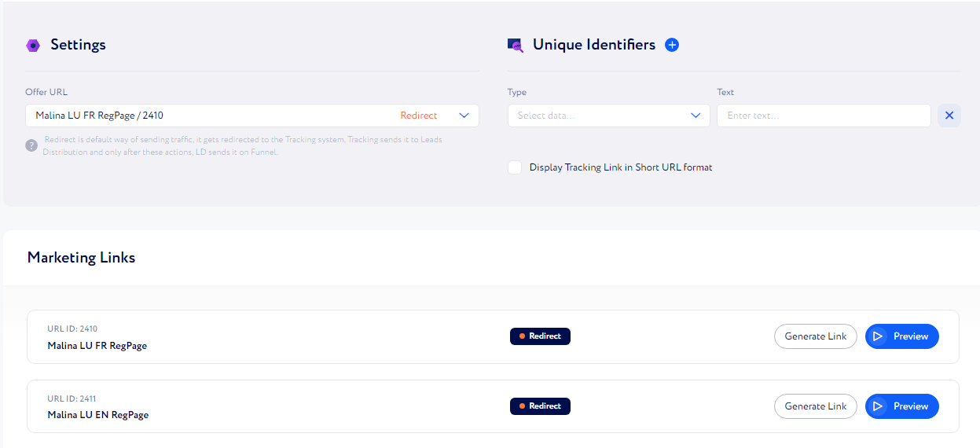The image size is (980, 448).
Task: Preview the Malina LU FR RegPage link
Action: click(902, 336)
